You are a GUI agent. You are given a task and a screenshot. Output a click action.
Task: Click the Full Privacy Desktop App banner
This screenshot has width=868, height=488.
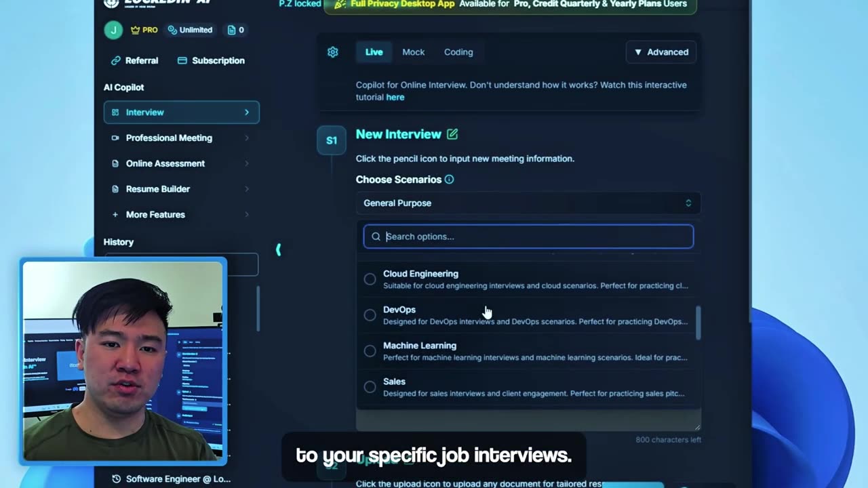(510, 5)
